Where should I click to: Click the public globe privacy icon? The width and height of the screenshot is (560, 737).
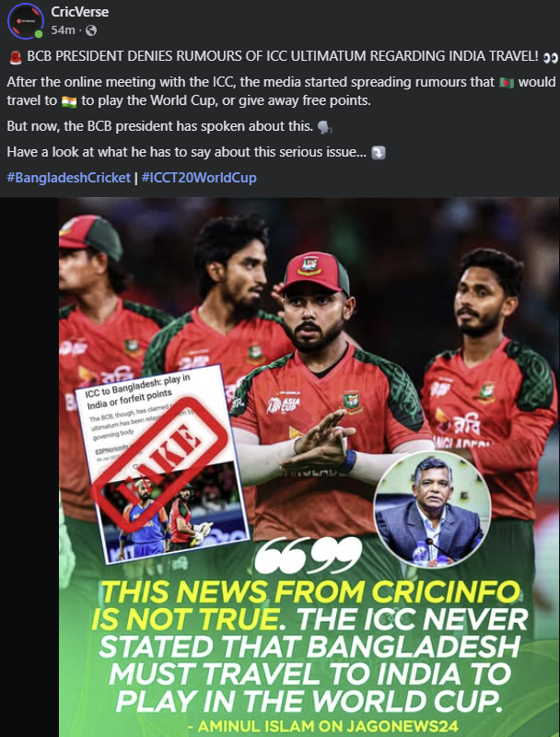coord(91,30)
